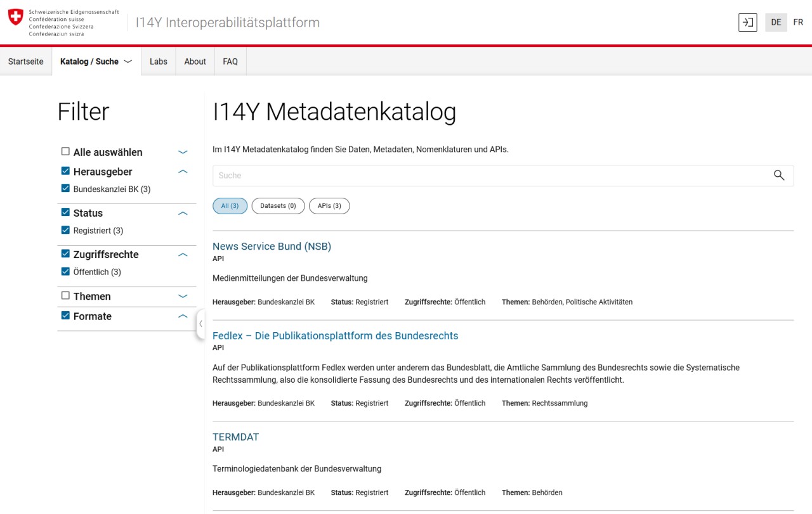Open the About menu item
This screenshot has width=812, height=514.
(195, 61)
